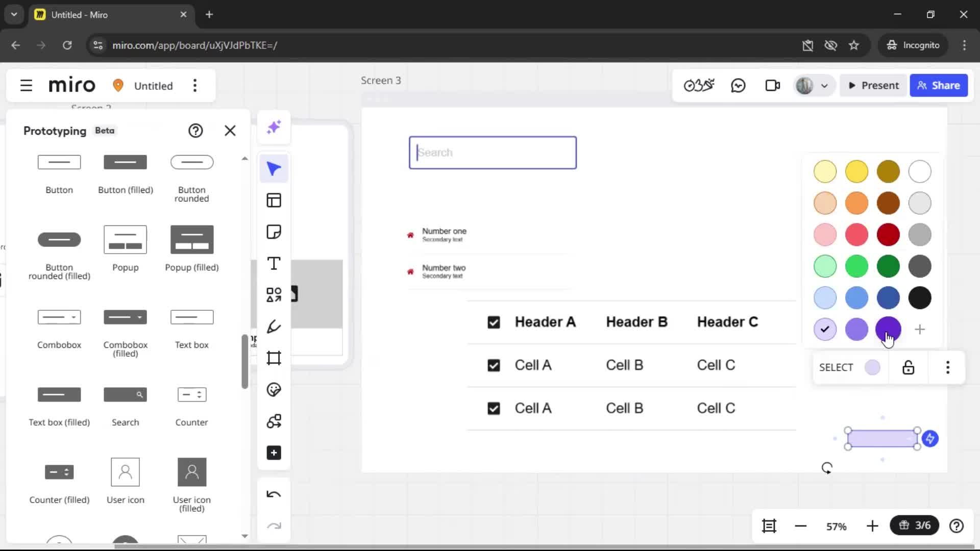Bookmark page with star icon
The height and width of the screenshot is (551, 980).
click(x=854, y=45)
